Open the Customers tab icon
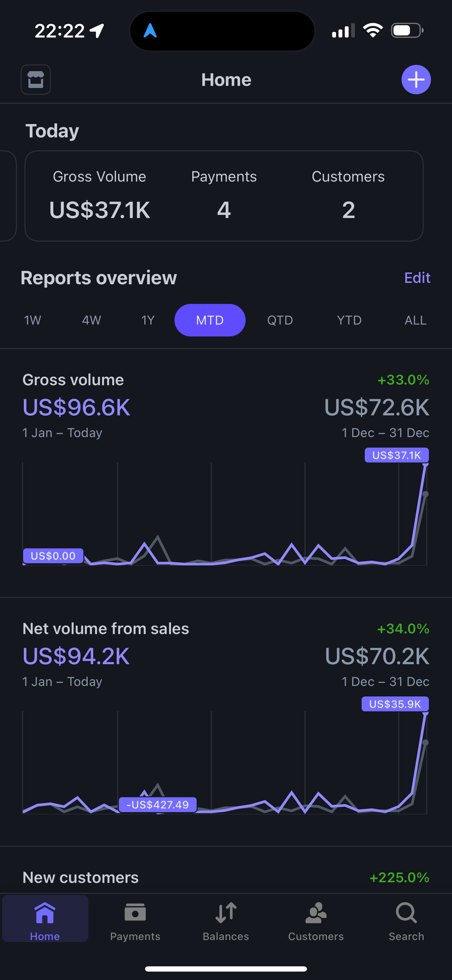This screenshot has width=452, height=980. [x=316, y=913]
